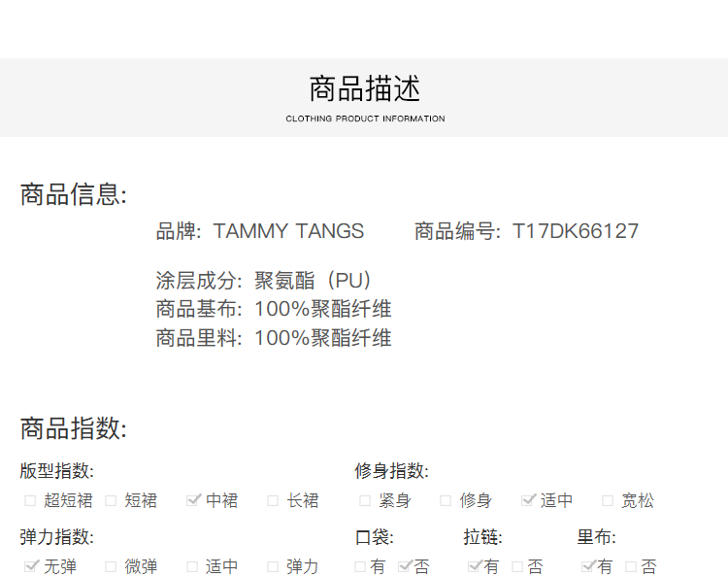Select 否 under 里布

coord(631,567)
